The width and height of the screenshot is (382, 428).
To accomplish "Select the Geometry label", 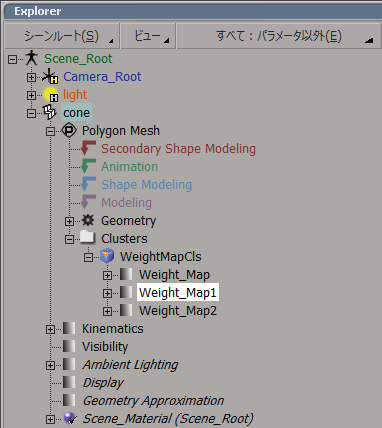I will click(x=128, y=221).
